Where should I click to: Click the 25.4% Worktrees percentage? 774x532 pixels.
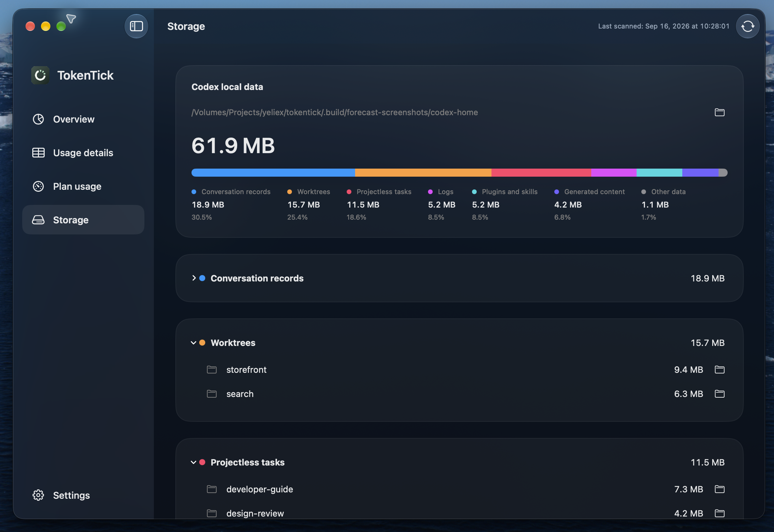click(297, 217)
